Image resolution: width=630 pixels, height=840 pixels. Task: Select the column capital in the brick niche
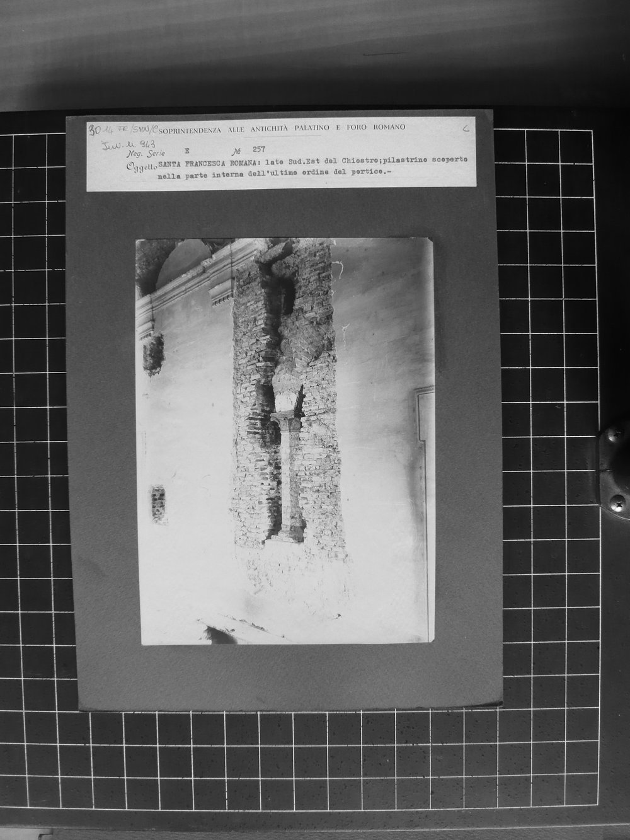click(288, 416)
